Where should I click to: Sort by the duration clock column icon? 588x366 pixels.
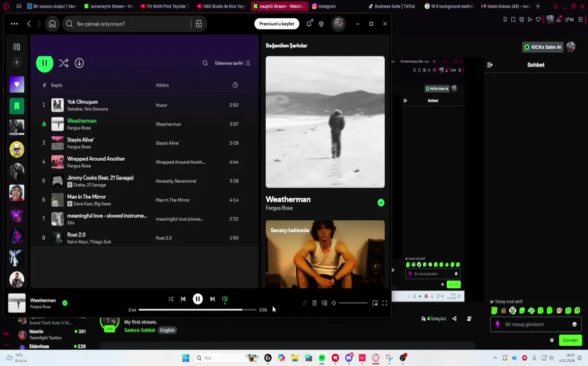coord(235,85)
